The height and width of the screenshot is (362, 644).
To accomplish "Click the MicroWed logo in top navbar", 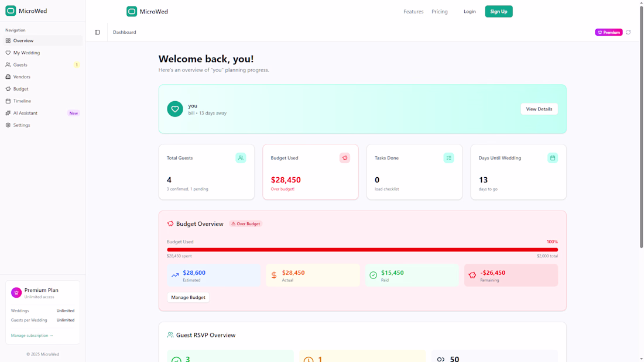I will [x=147, y=12].
